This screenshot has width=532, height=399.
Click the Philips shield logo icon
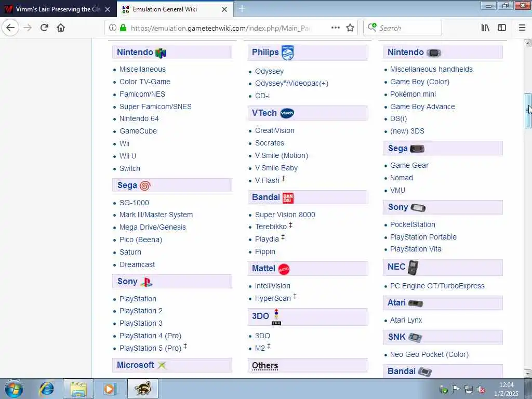[x=287, y=52]
